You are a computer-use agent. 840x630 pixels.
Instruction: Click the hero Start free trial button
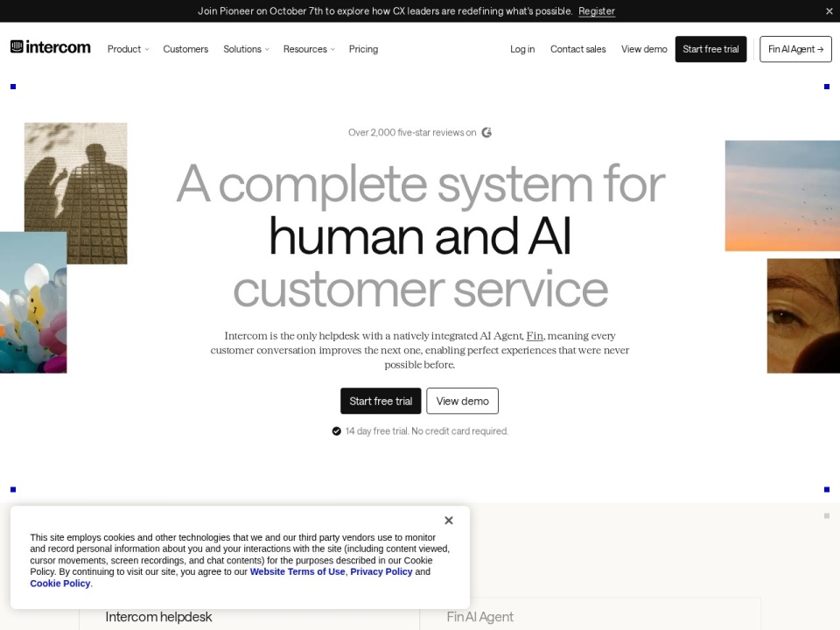381,401
